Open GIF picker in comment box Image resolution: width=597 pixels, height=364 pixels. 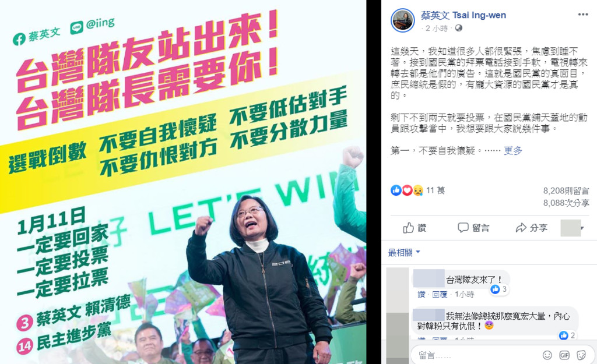click(564, 355)
